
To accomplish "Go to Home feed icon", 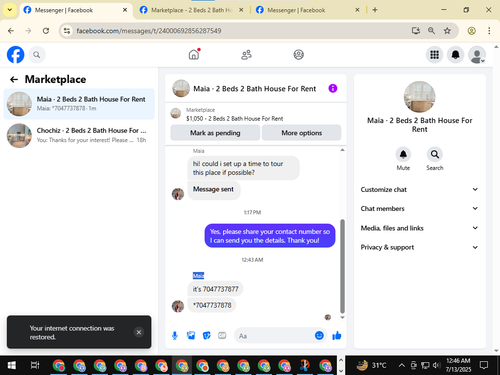I will (x=194, y=55).
